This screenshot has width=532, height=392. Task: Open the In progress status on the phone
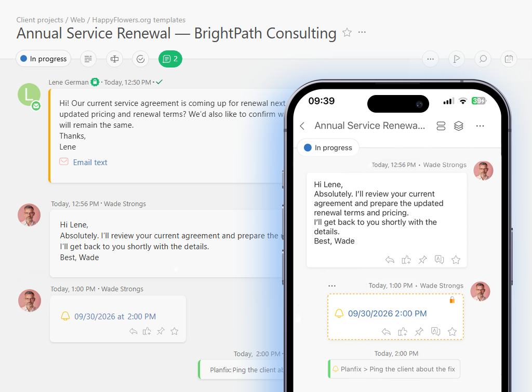pos(328,147)
